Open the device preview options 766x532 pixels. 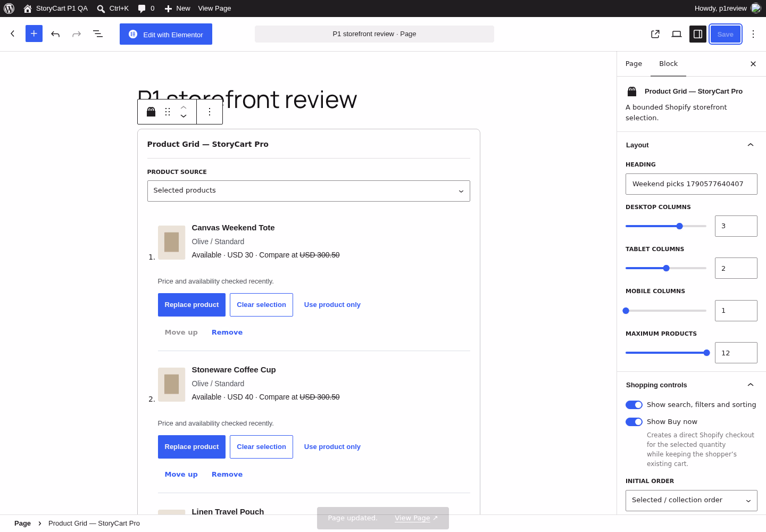[677, 34]
